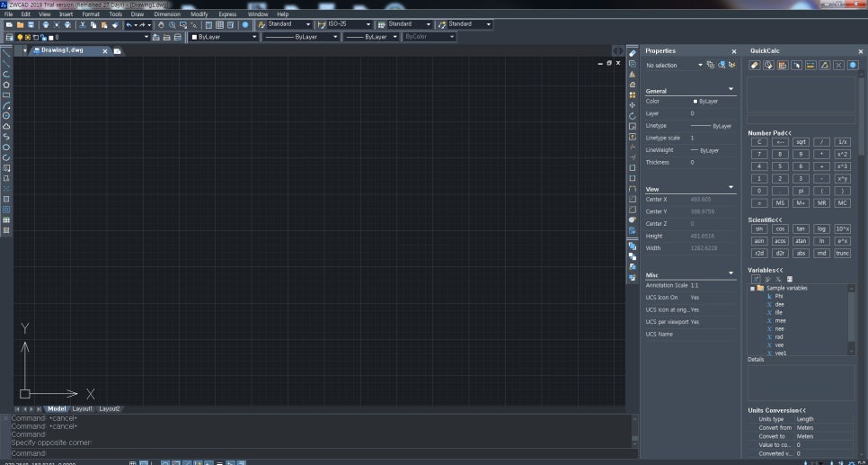
Task: Open the Layer Properties Manager icon
Action: point(9,37)
